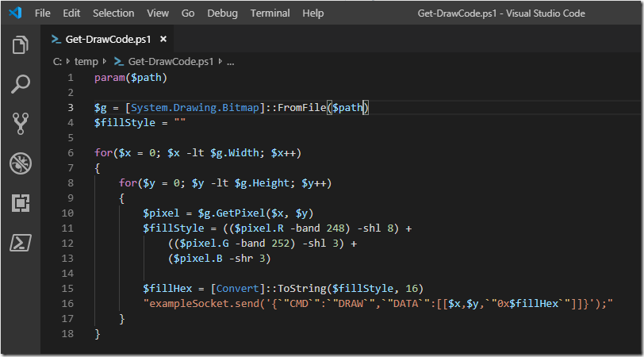Click the opening brace on line 7
This screenshot has width=644, height=357.
(98, 168)
